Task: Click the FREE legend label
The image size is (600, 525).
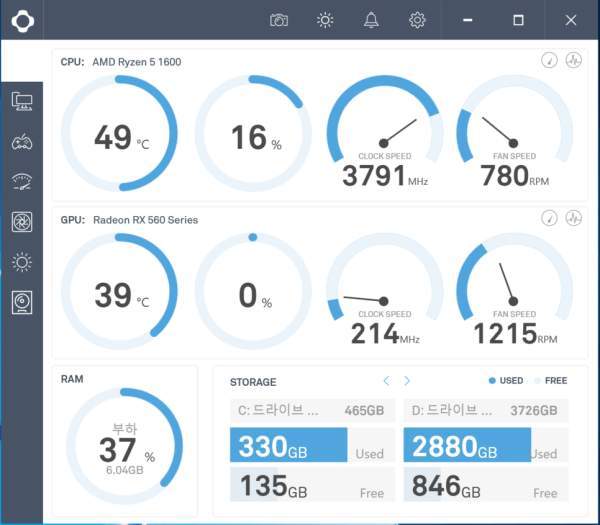Action: point(556,380)
